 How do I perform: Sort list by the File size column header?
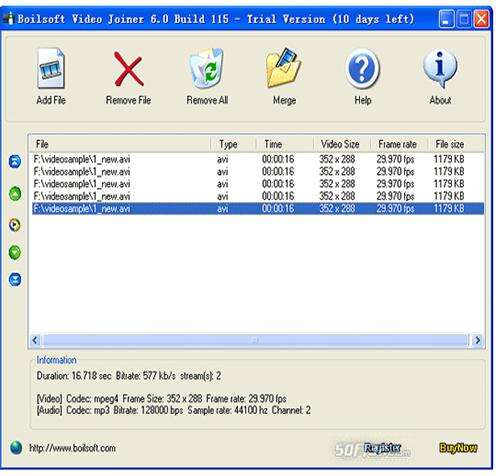(455, 144)
